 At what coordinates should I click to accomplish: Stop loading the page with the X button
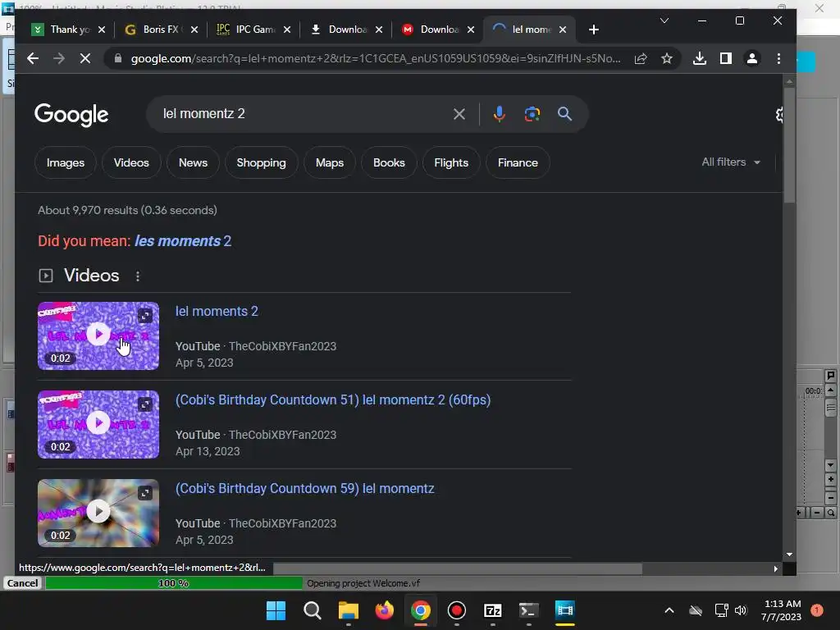pyautogui.click(x=85, y=58)
